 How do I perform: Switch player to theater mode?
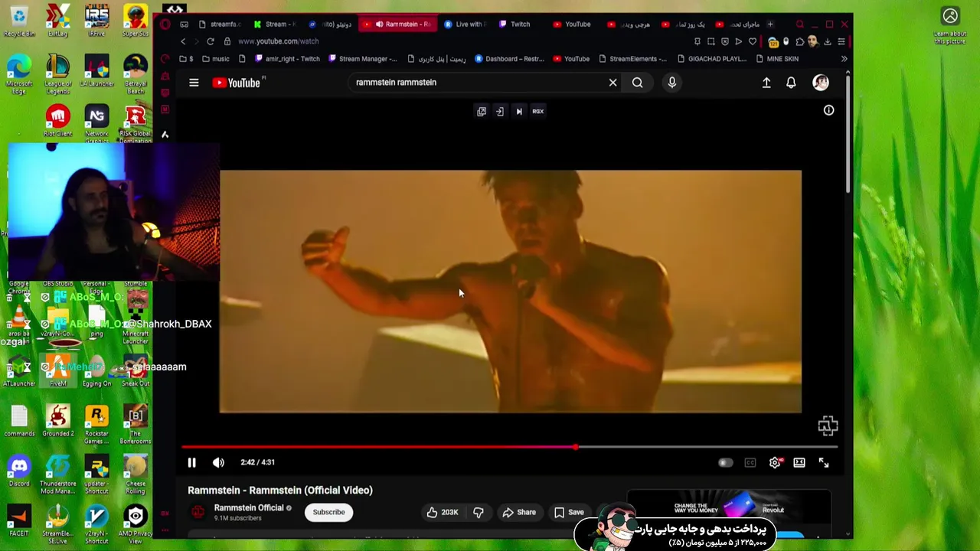pos(799,462)
